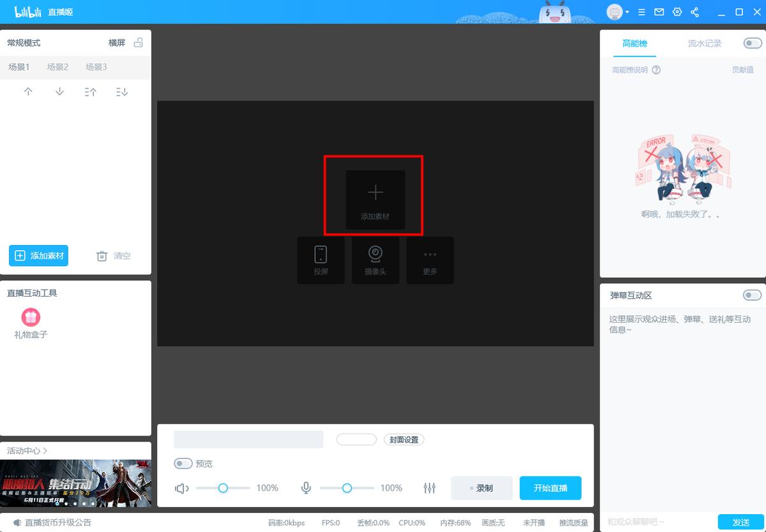Open the 礼物盒子 gift box tool
The image size is (766, 532).
coord(31,323)
